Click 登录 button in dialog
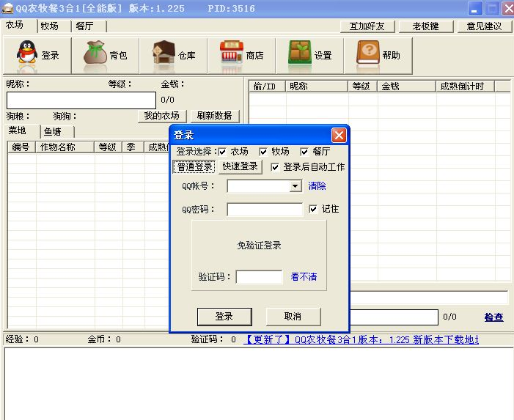Screen dimensions: 514x420 [x=224, y=317]
